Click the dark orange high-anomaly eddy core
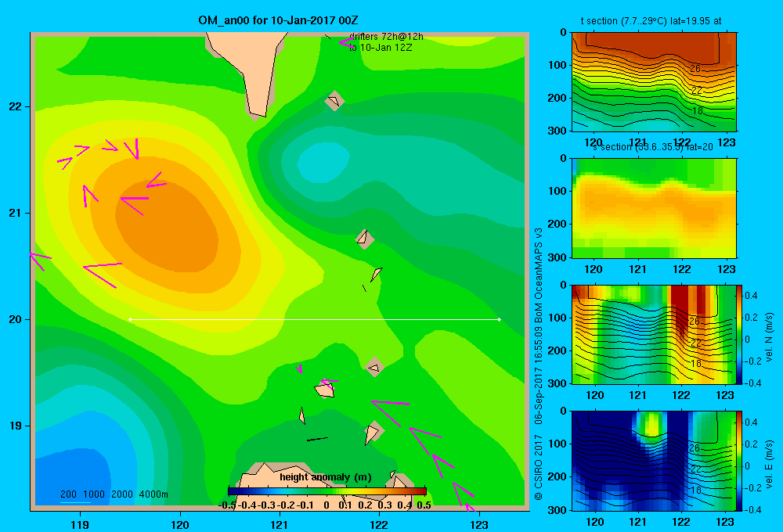The width and height of the screenshot is (783, 532). [168, 227]
